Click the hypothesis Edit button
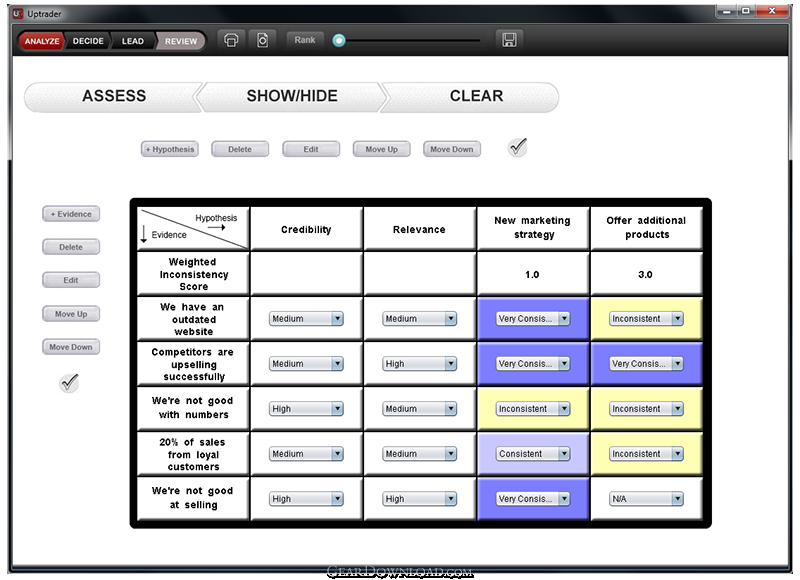Image resolution: width=800 pixels, height=580 pixels. pos(311,149)
